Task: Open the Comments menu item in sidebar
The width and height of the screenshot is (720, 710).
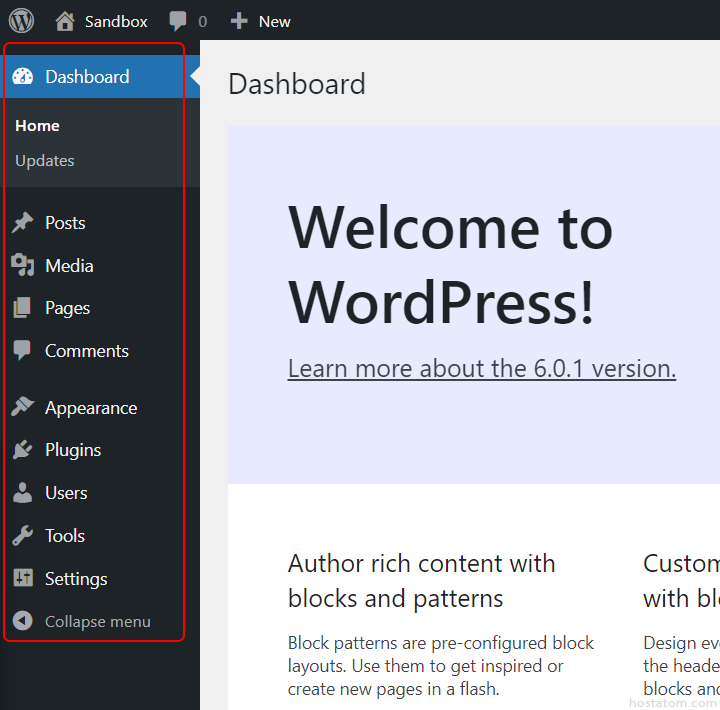Action: [x=86, y=351]
